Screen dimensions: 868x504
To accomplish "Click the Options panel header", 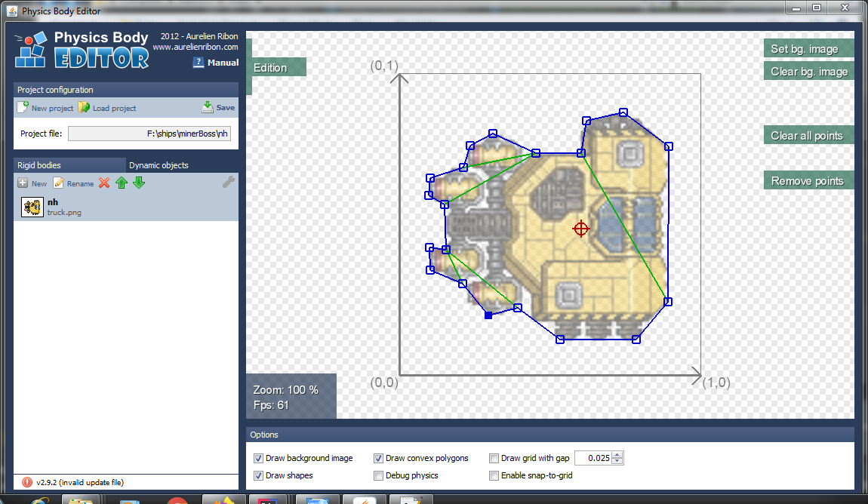I will [550, 435].
